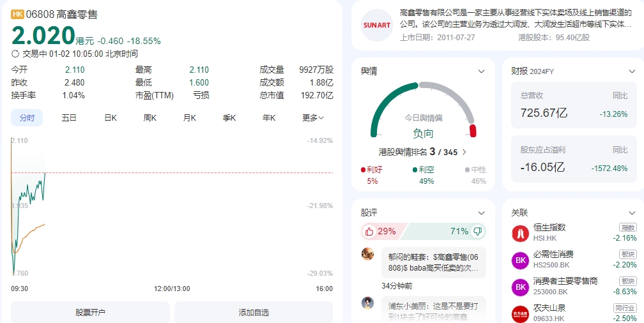Click the 股东应占溢利 -16.05亿 card
644x323 pixels.
[x=574, y=159]
